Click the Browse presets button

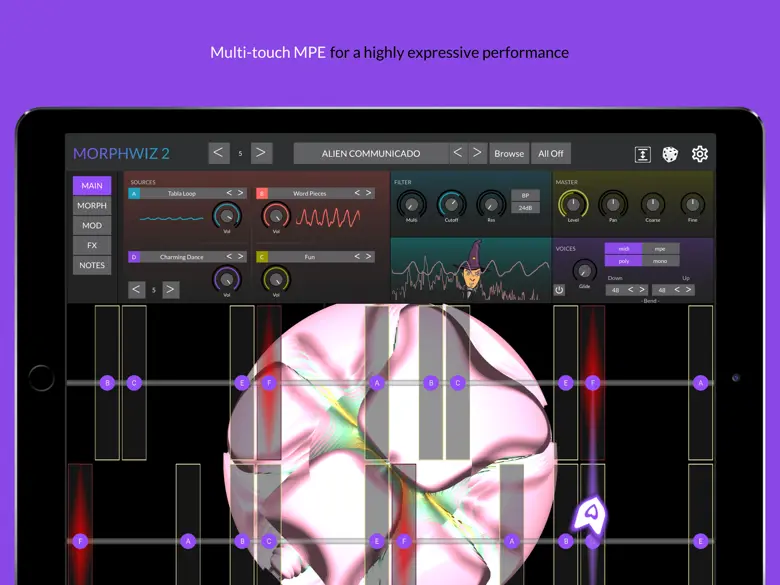(x=509, y=153)
